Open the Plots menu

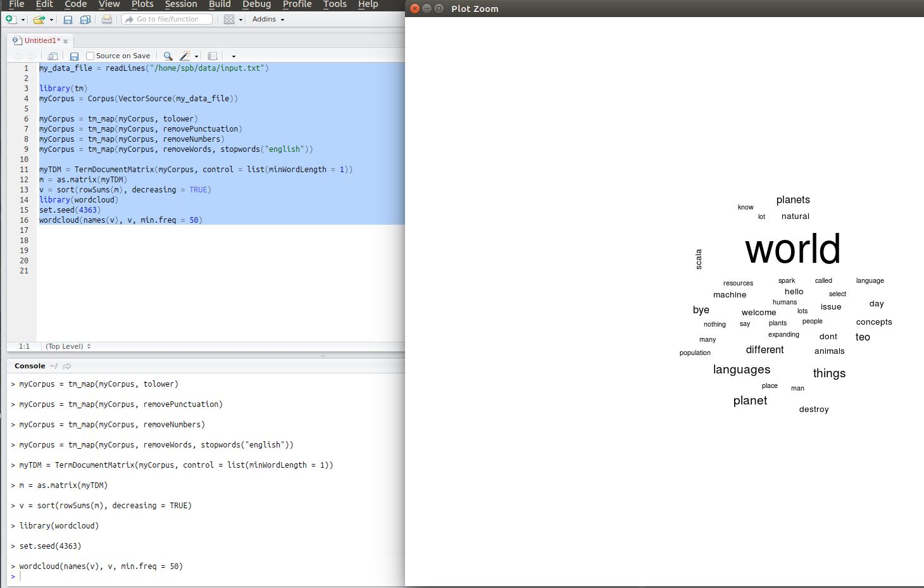coord(142,4)
